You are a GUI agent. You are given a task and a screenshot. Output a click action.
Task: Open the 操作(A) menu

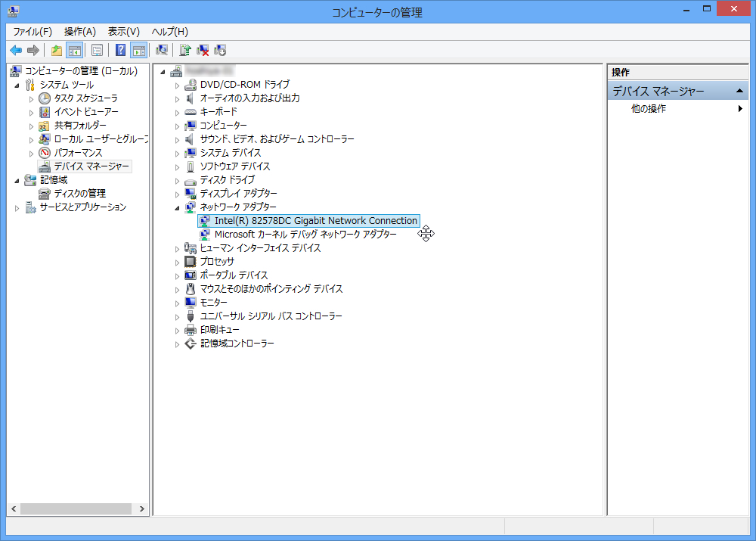80,32
